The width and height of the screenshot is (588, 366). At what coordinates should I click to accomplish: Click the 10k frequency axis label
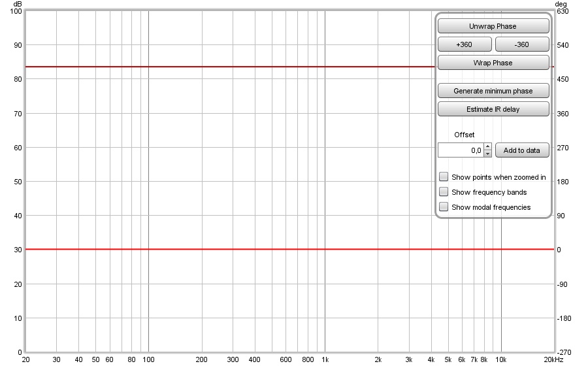(x=501, y=359)
